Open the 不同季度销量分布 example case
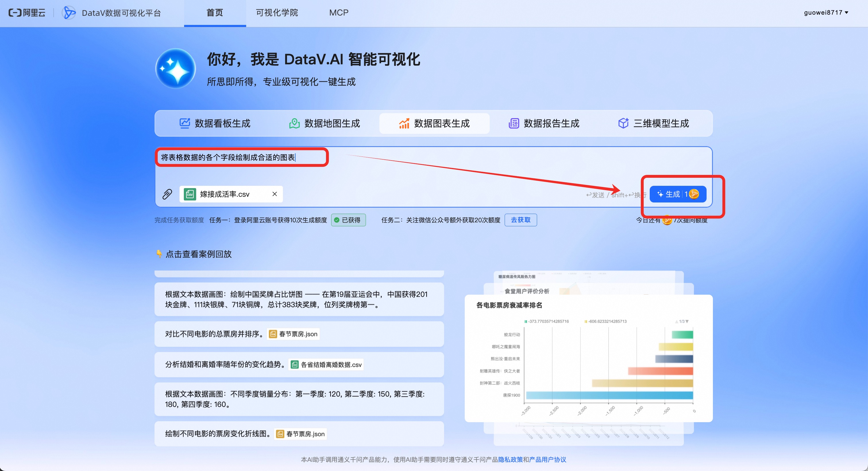Image resolution: width=868 pixels, height=471 pixels. [x=299, y=399]
